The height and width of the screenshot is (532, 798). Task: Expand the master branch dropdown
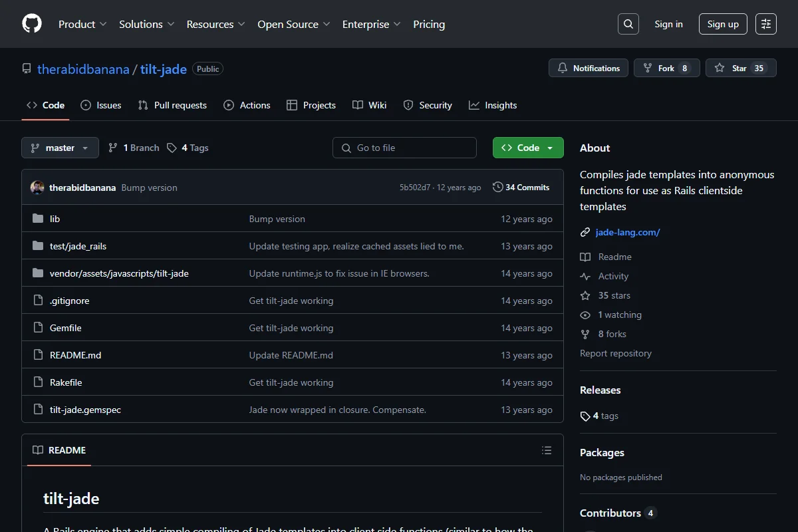[60, 148]
